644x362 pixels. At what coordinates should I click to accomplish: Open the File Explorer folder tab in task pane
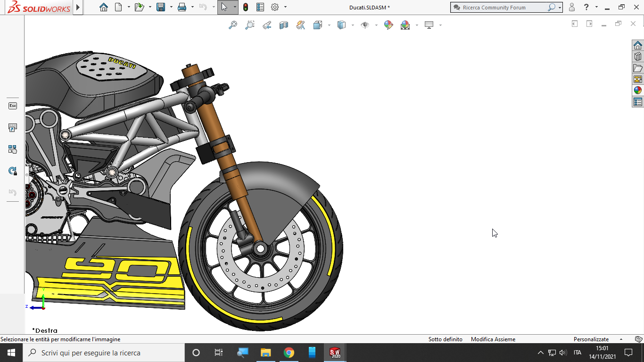click(638, 68)
